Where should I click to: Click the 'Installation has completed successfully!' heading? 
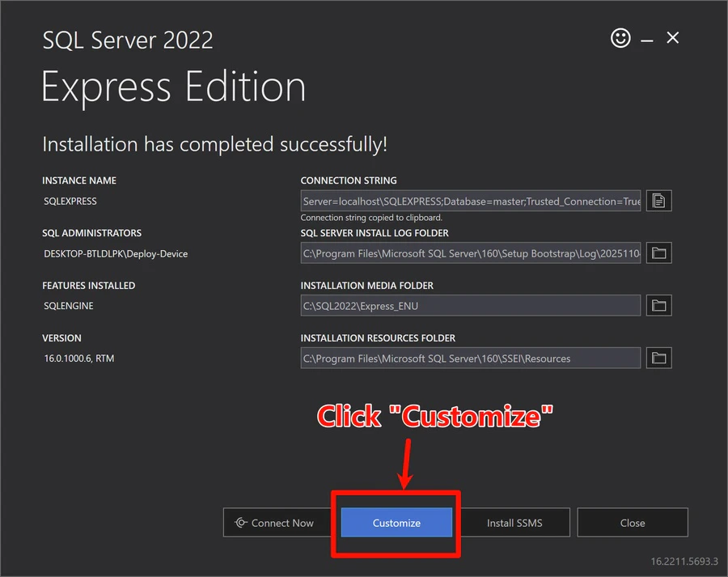point(214,145)
